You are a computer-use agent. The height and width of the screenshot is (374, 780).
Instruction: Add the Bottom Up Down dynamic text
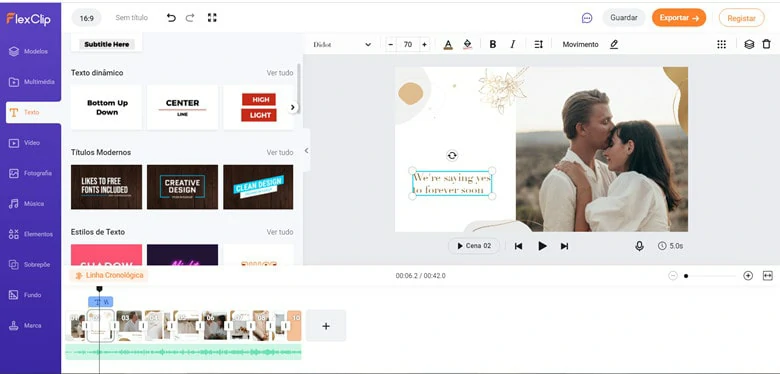point(106,107)
